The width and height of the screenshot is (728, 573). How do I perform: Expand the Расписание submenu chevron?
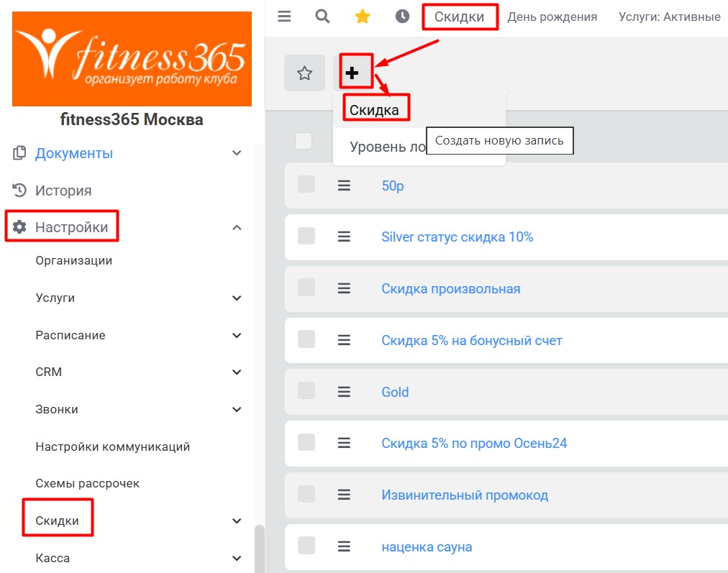(x=237, y=335)
